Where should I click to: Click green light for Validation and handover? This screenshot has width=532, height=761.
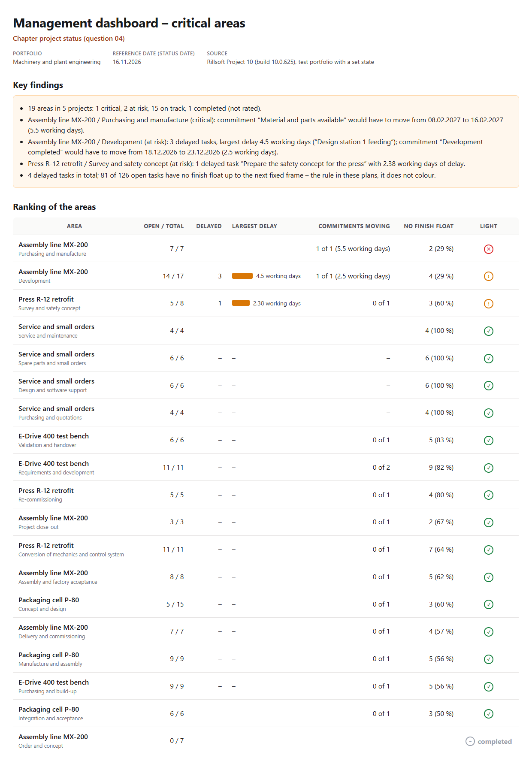[488, 441]
